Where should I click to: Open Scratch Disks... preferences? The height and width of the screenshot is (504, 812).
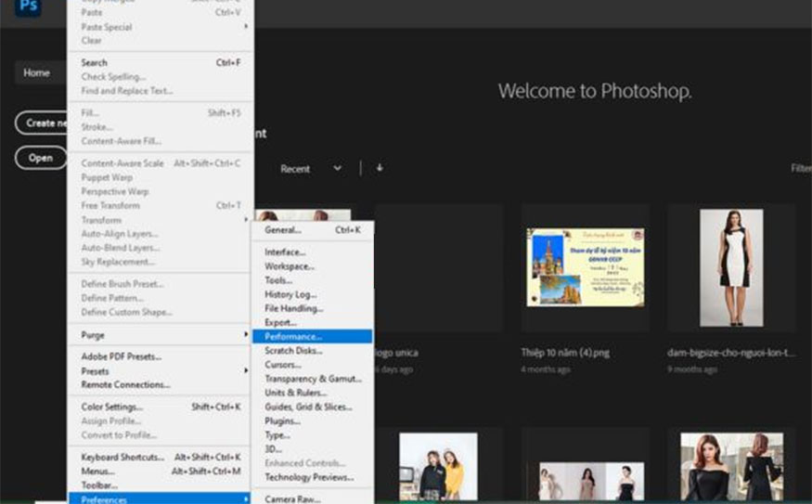(312, 351)
